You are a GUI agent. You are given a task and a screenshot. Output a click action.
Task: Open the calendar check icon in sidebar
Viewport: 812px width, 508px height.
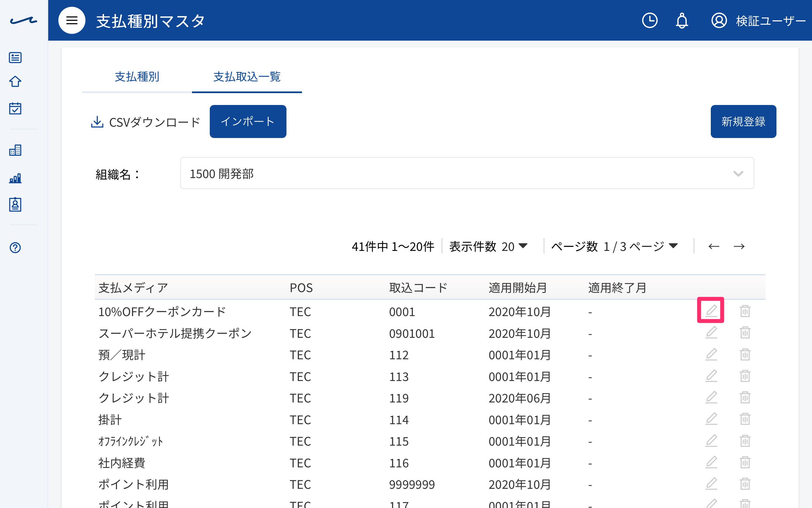15,108
